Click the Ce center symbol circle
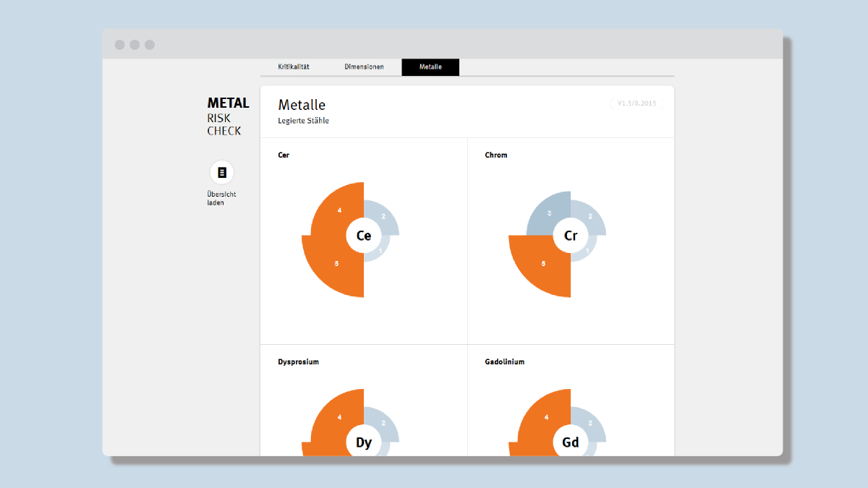The height and width of the screenshot is (488, 868). point(364,236)
